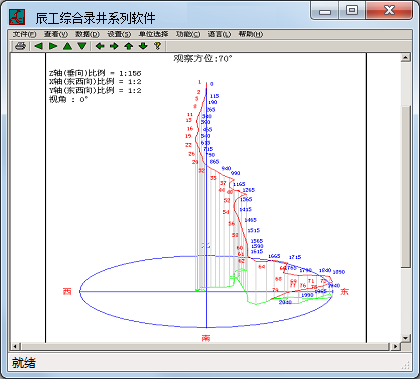Click the vertical scrollbar down arrow
The height and width of the screenshot is (380, 420).
tap(405, 338)
